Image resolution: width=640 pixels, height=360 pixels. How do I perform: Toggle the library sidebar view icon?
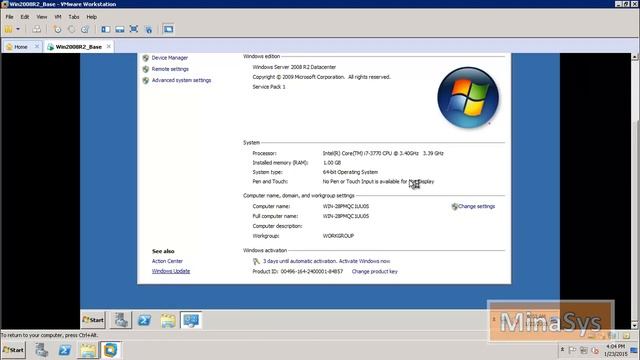tap(106, 29)
